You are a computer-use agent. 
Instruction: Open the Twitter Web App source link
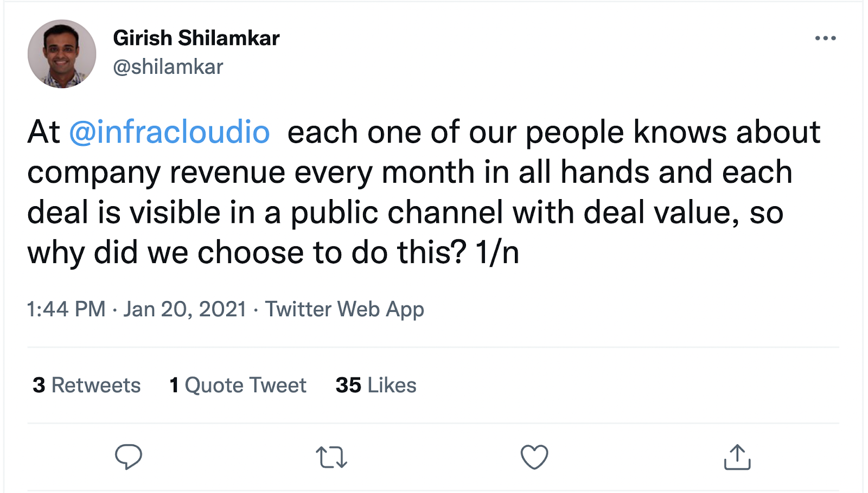(x=344, y=309)
